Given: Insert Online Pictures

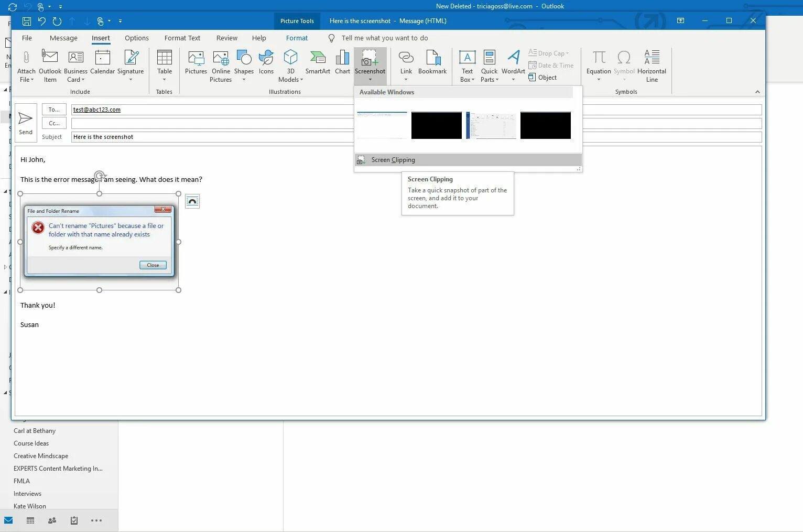Looking at the screenshot, I should click(221, 66).
